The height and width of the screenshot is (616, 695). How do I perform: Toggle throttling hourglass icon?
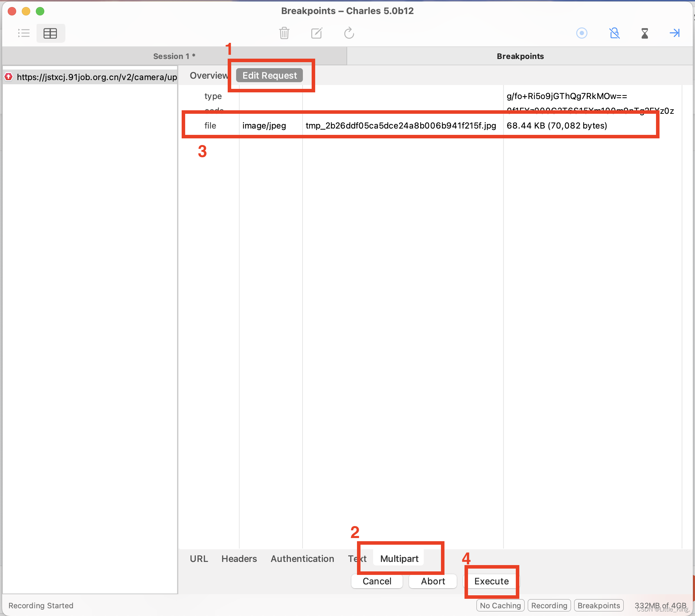coord(644,33)
